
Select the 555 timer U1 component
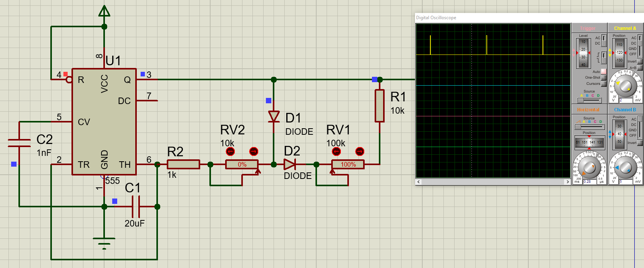pos(104,122)
